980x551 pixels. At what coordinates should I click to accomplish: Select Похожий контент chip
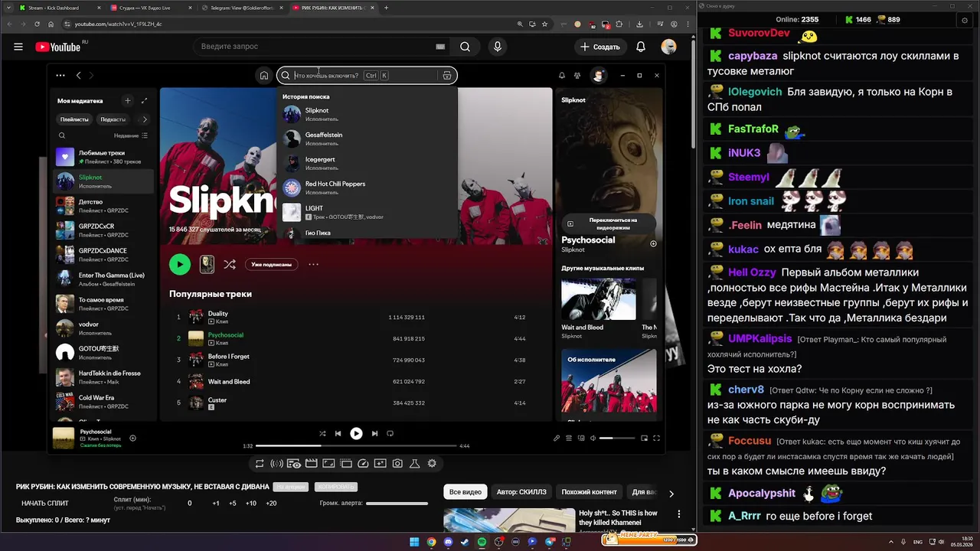point(589,492)
